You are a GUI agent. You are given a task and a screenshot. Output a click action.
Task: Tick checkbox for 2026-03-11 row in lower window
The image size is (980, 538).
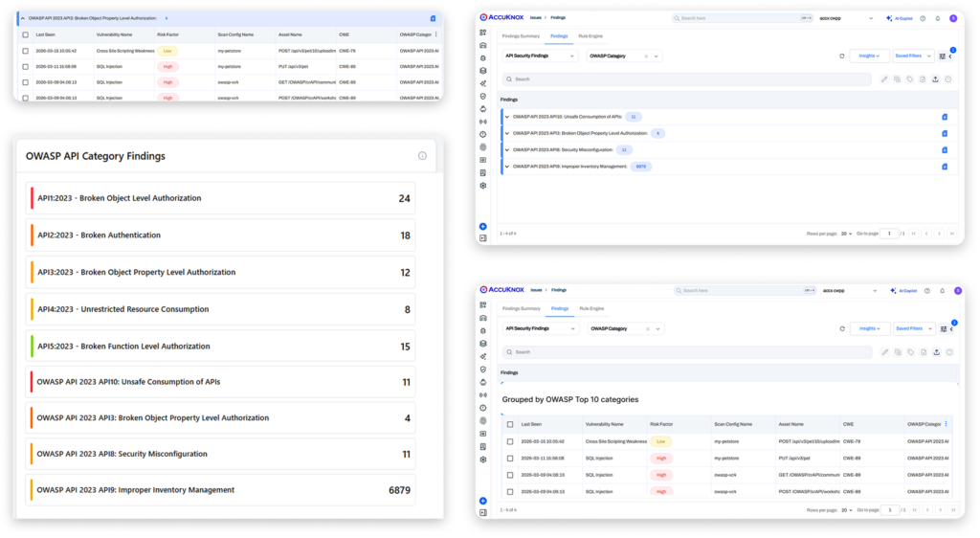[x=510, y=458]
